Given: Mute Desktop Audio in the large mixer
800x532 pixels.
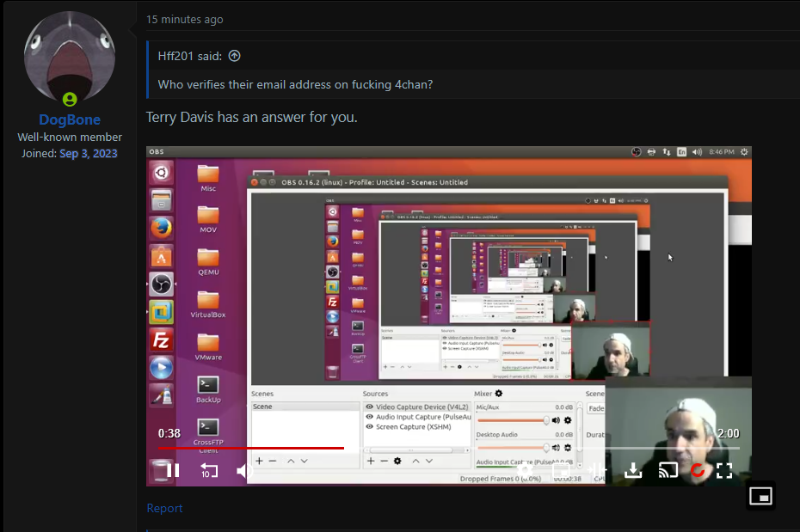Looking at the screenshot, I should coord(556,448).
